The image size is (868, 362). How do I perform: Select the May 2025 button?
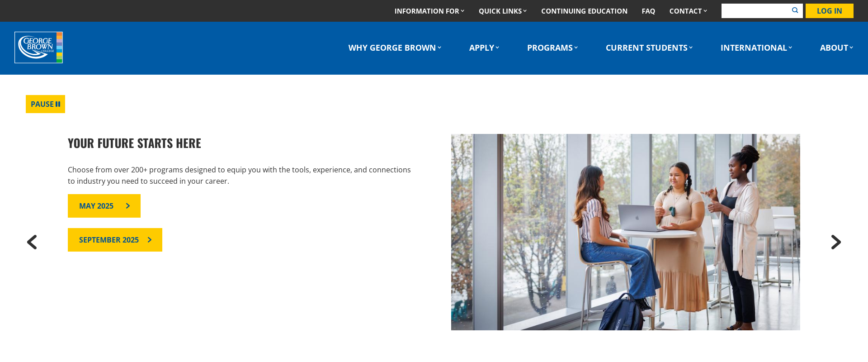click(x=104, y=206)
